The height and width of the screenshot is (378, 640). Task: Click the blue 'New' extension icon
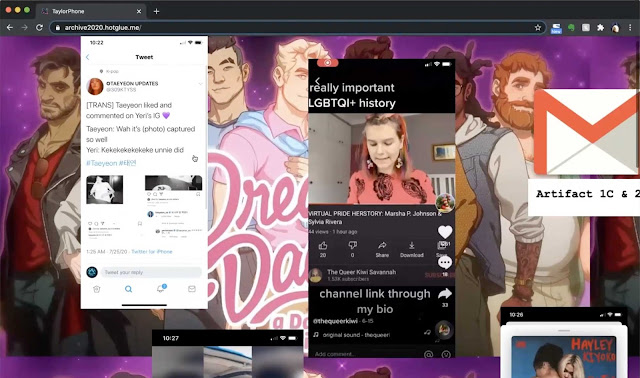click(556, 28)
